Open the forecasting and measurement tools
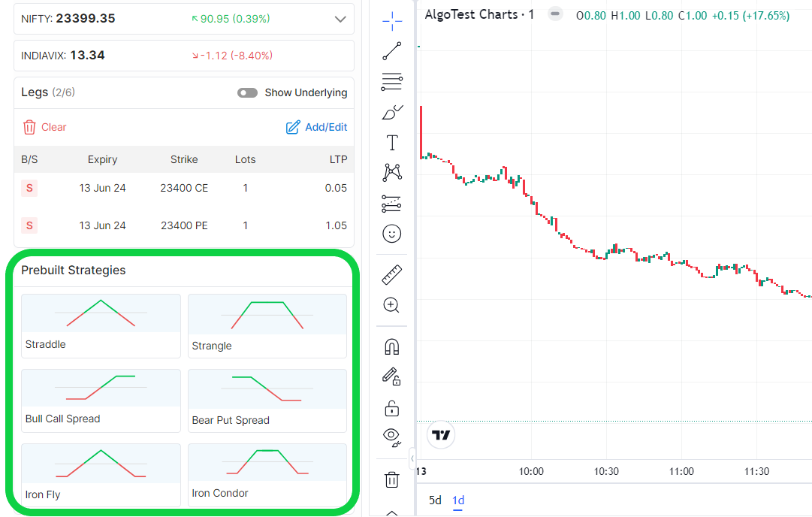 point(392,204)
